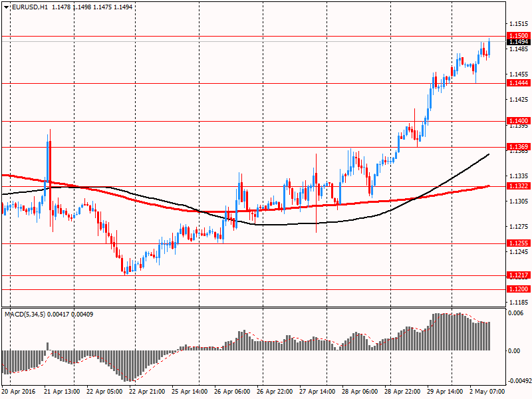Open the chart menu triangle beside EURUSD,H1

click(7, 7)
